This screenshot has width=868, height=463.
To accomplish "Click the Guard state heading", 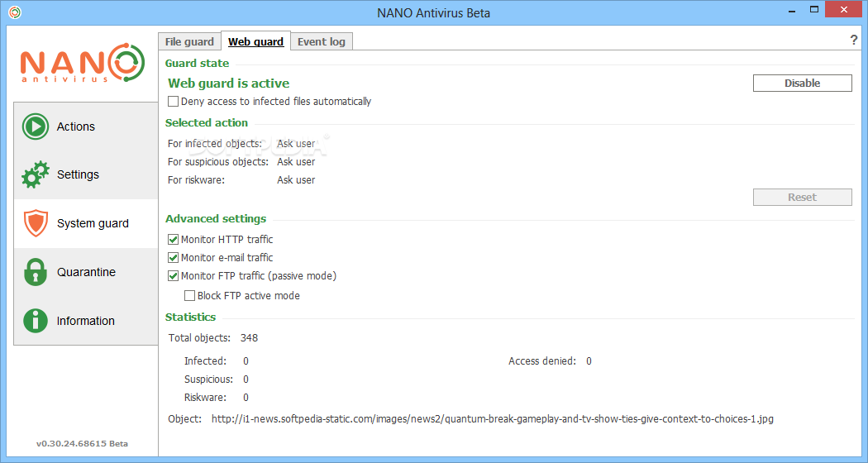I will pos(197,63).
